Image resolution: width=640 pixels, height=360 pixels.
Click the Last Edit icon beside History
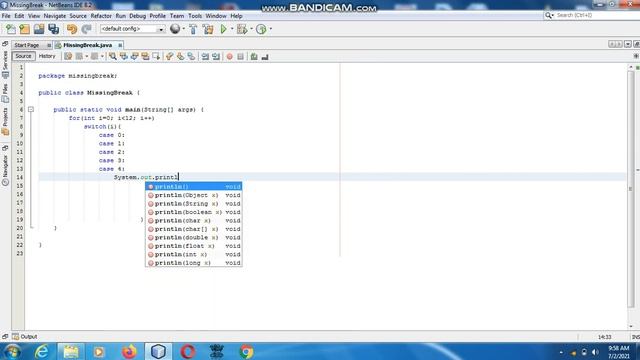[x=68, y=56]
